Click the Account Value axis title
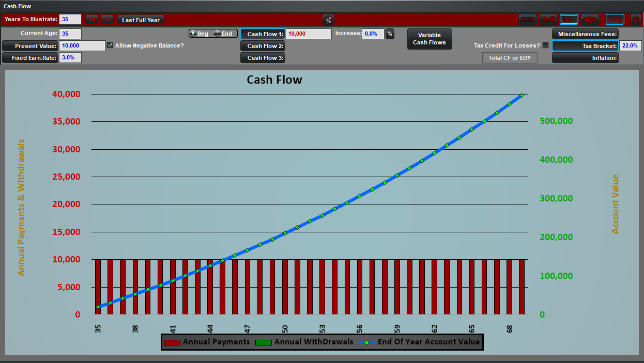644x363 pixels. [615, 204]
